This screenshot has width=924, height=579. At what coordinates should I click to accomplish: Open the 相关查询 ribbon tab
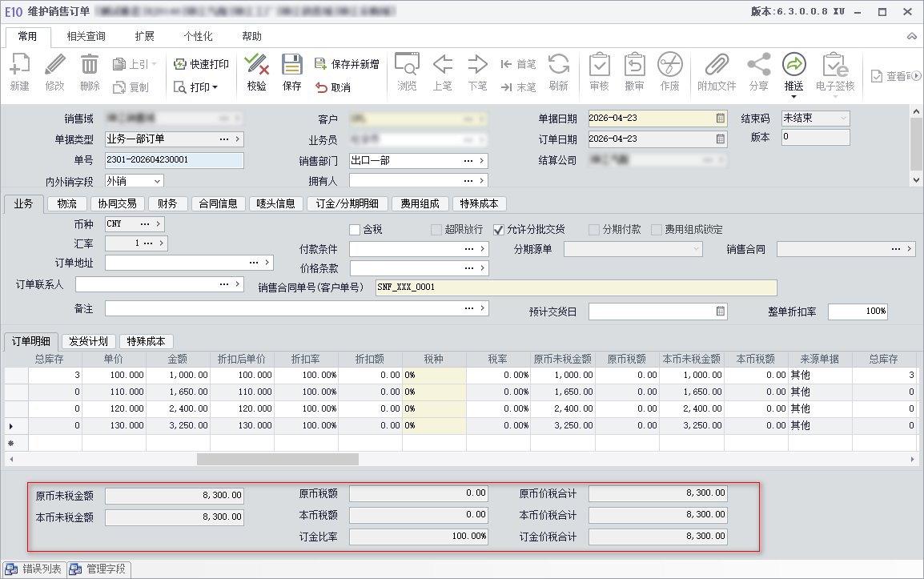coord(86,37)
